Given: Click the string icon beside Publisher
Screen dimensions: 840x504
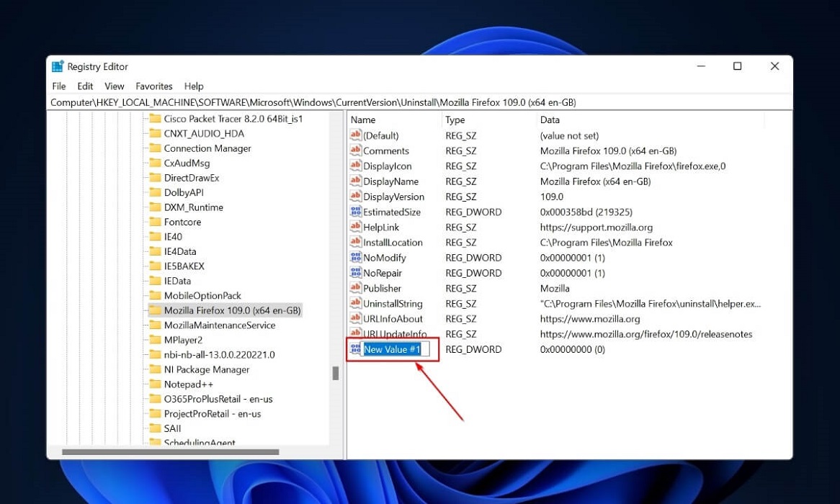Looking at the screenshot, I should (x=356, y=288).
